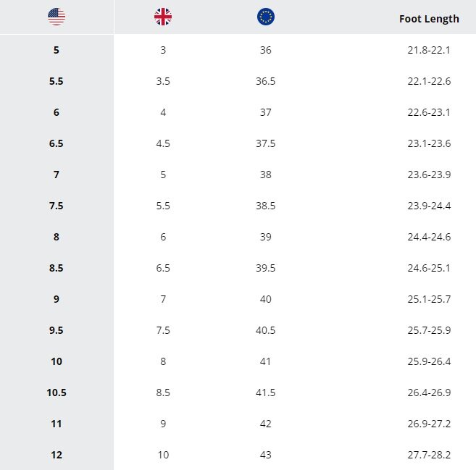The image size is (476, 470).
Task: Click the US flag icon header
Action: point(57,17)
